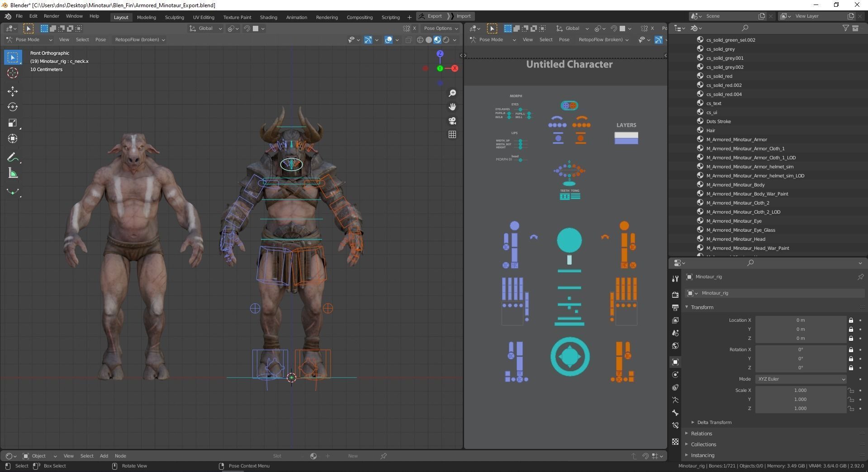
Task: Switch orthographic/perspective grid icon
Action: (x=452, y=134)
